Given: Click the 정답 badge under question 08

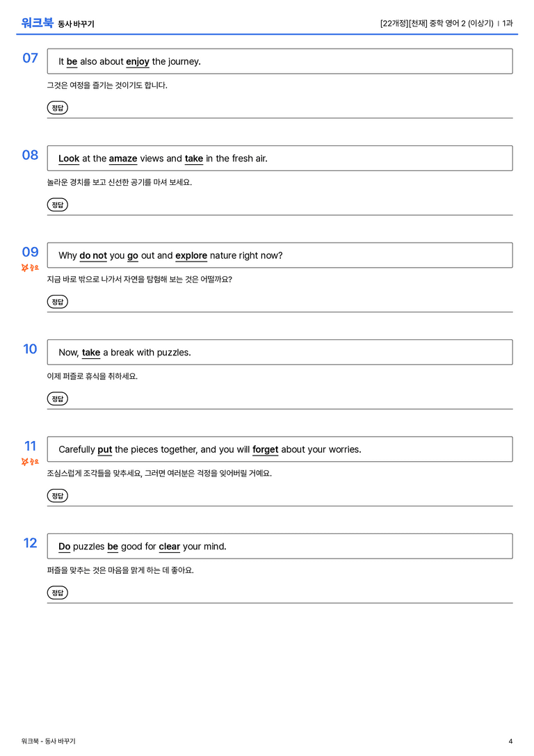Looking at the screenshot, I should click(57, 204).
